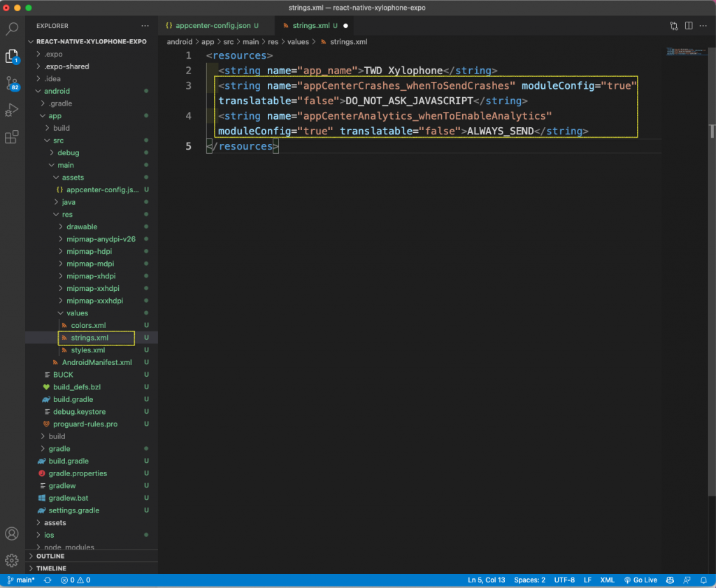The image size is (716, 588).
Task: Click the src breadcrumb segment
Action: (229, 41)
